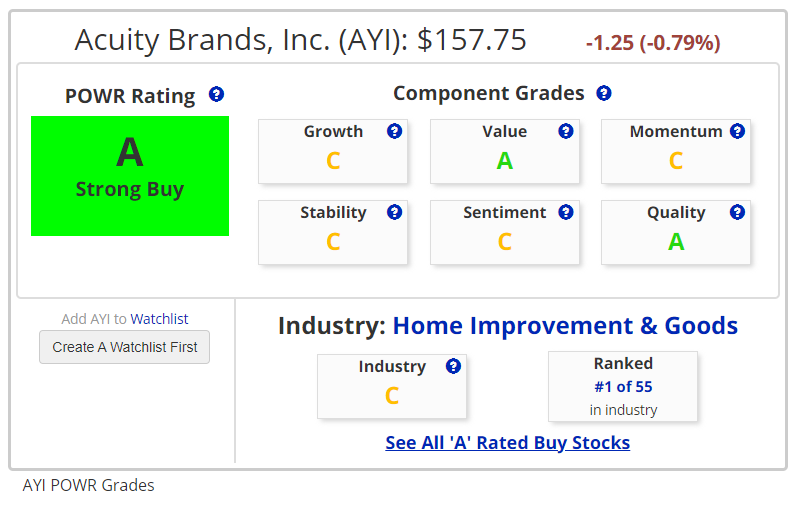Viewport: 800px width, 509px height.
Task: Click the Industry grade C card
Action: pos(392,387)
